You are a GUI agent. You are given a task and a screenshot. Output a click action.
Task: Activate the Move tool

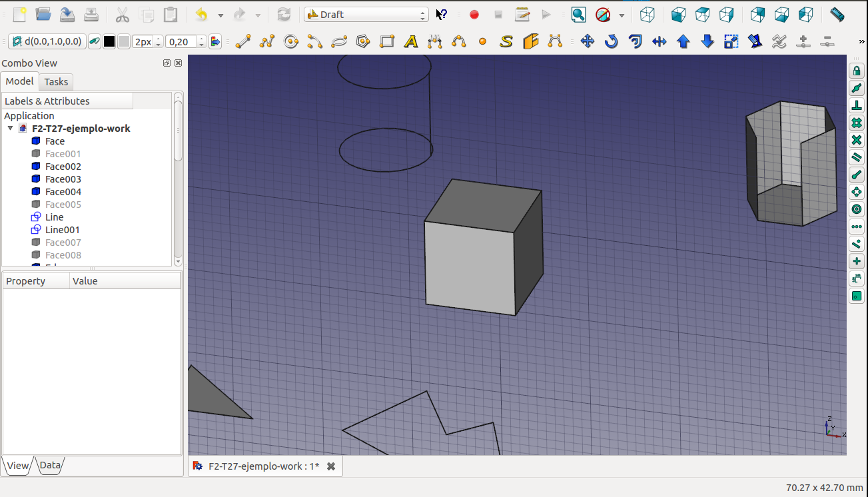pos(587,41)
